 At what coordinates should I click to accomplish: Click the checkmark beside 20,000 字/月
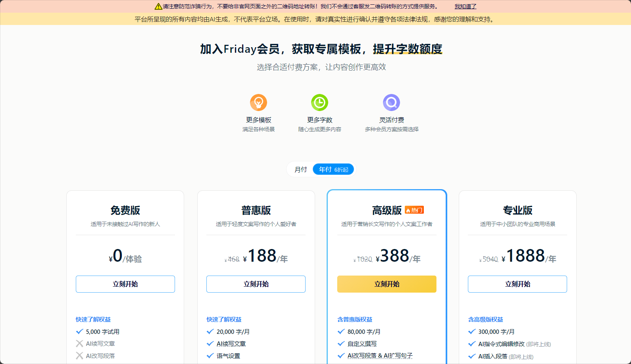[x=210, y=331]
